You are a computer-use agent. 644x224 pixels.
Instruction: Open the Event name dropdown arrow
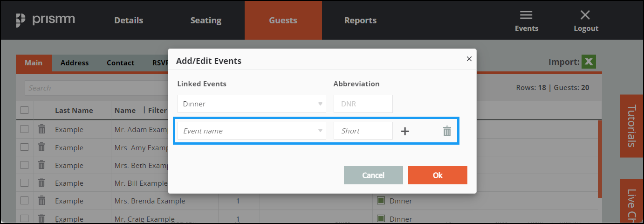(320, 131)
